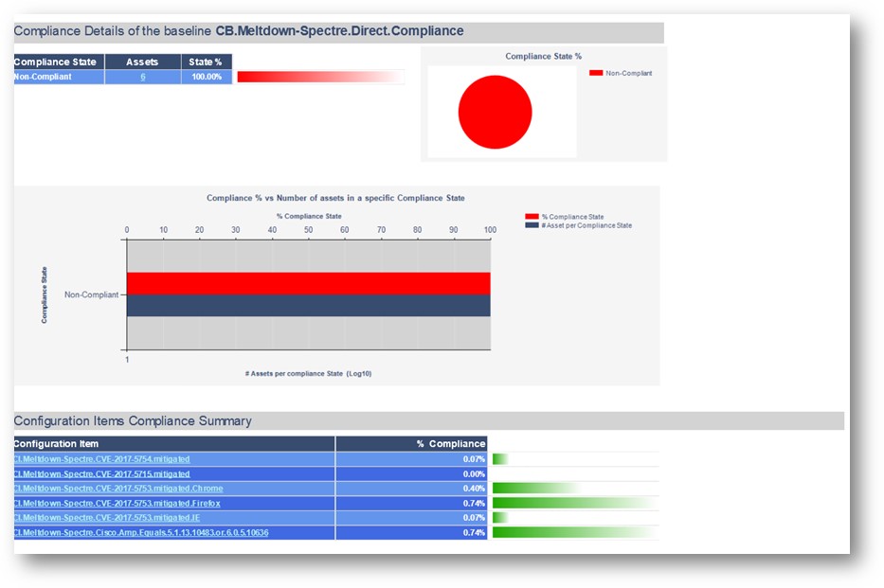Open the CVE-2017-5753.mitigated.Firefox link

(117, 503)
